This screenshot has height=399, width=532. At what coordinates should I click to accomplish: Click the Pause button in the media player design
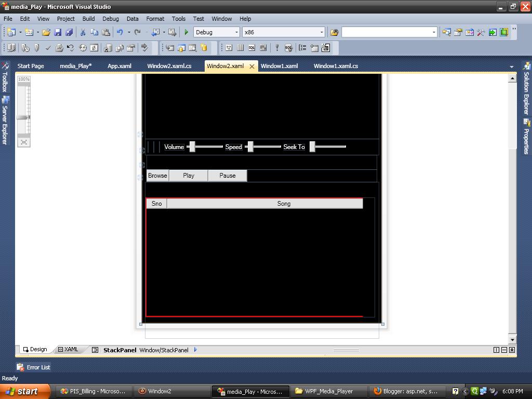click(x=227, y=176)
